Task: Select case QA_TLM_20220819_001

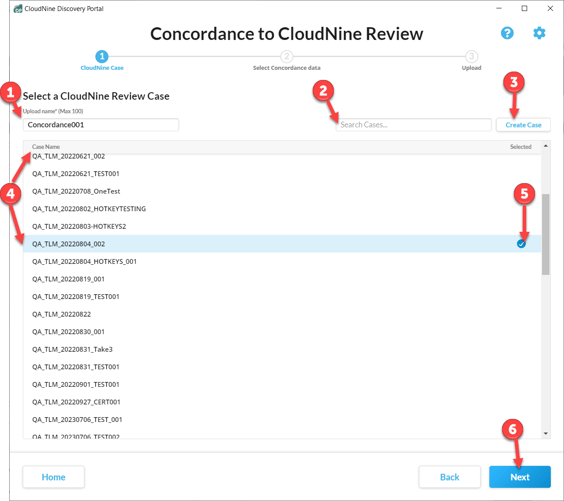Action: [282, 279]
